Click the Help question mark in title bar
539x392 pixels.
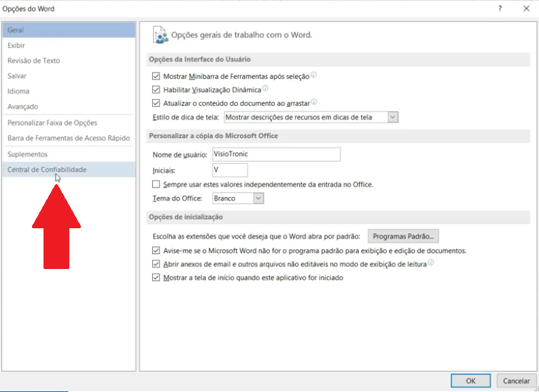502,8
